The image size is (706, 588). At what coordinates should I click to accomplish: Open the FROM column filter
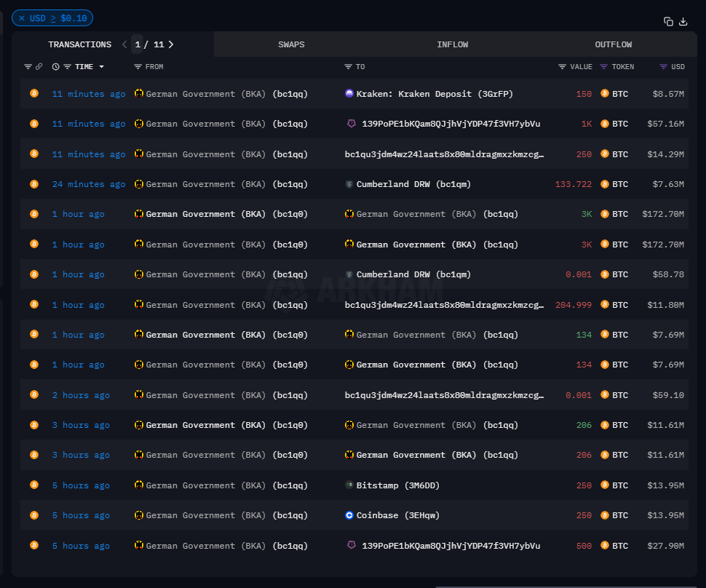point(138,67)
